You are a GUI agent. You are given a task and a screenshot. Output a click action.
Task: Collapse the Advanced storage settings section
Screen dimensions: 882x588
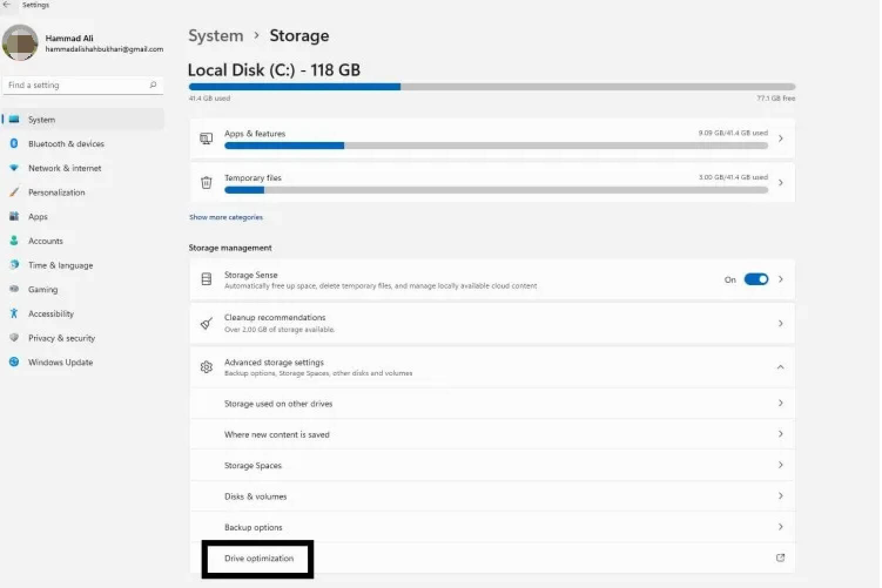(x=780, y=367)
